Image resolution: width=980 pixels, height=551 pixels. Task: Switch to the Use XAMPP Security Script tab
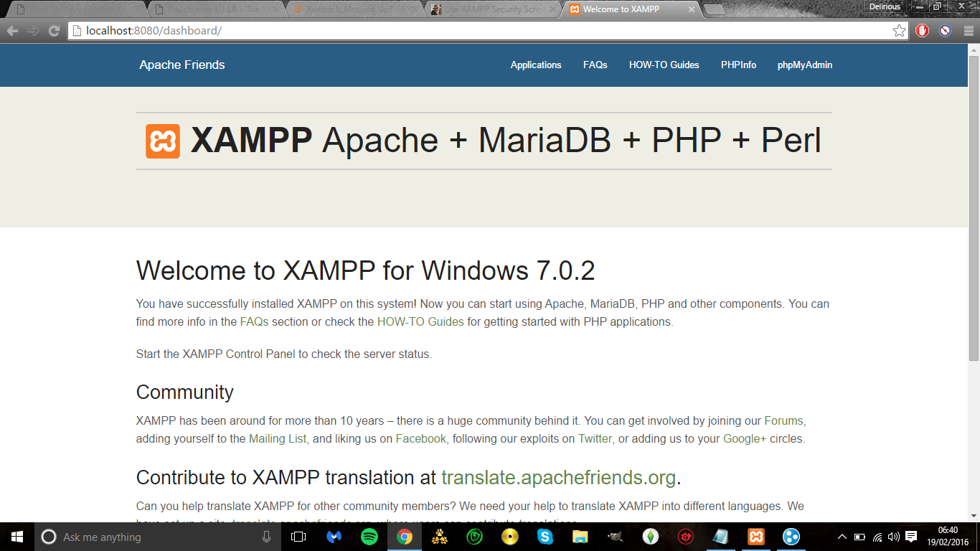(x=491, y=9)
